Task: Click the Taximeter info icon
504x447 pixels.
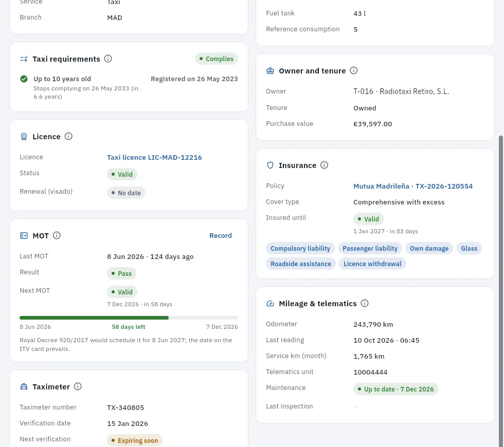Action: point(78,386)
